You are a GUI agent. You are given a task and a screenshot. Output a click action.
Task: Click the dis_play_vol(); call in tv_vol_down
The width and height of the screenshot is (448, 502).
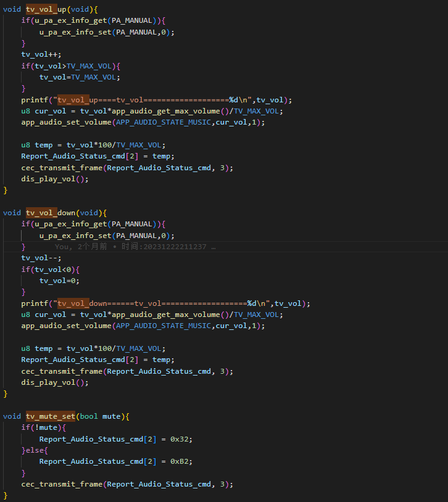click(55, 382)
